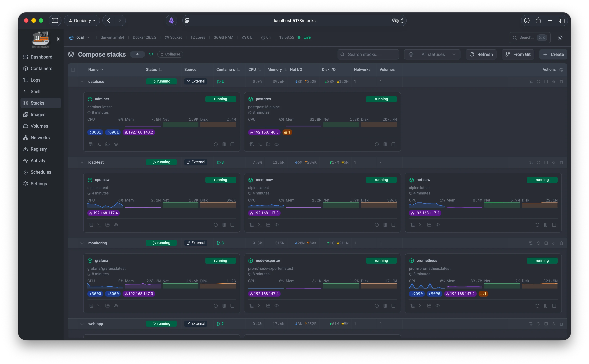
Task: Open a shell in the postgres container
Action: click(260, 144)
